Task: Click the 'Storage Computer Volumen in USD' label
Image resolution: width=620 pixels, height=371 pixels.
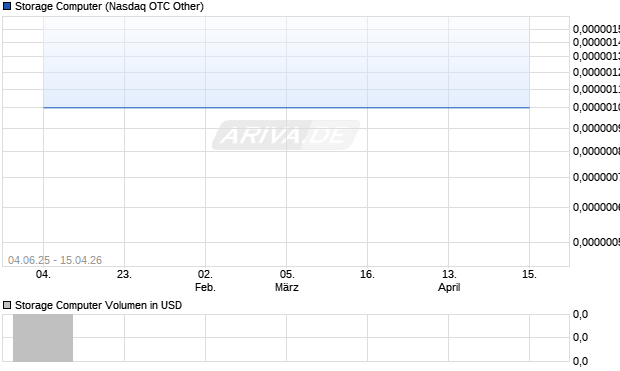Action: pos(98,305)
